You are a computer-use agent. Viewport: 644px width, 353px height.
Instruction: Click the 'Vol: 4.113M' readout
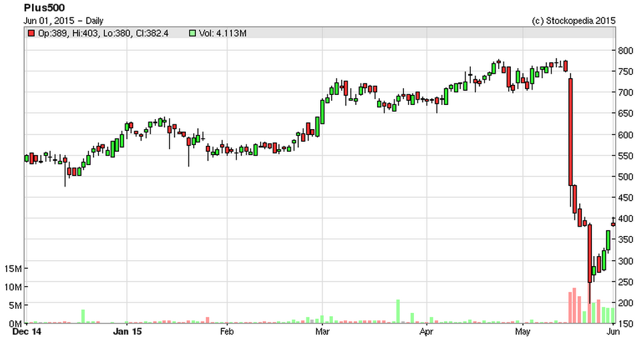click(223, 33)
